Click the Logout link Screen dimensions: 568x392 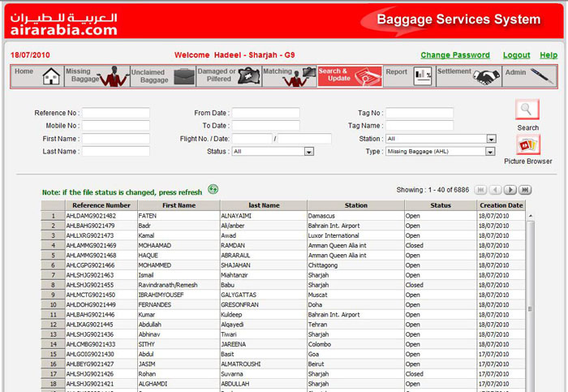(516, 55)
